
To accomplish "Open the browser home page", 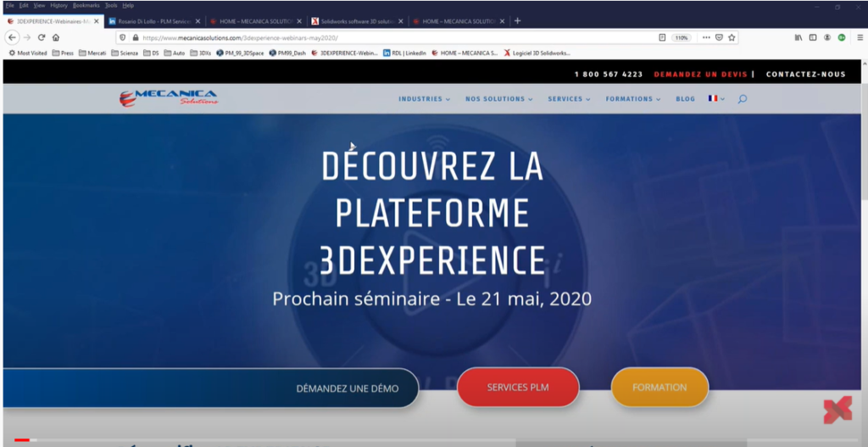I will click(56, 37).
